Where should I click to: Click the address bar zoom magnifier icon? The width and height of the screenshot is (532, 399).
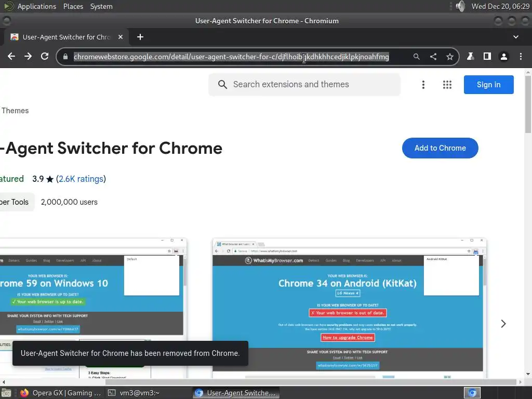416,57
